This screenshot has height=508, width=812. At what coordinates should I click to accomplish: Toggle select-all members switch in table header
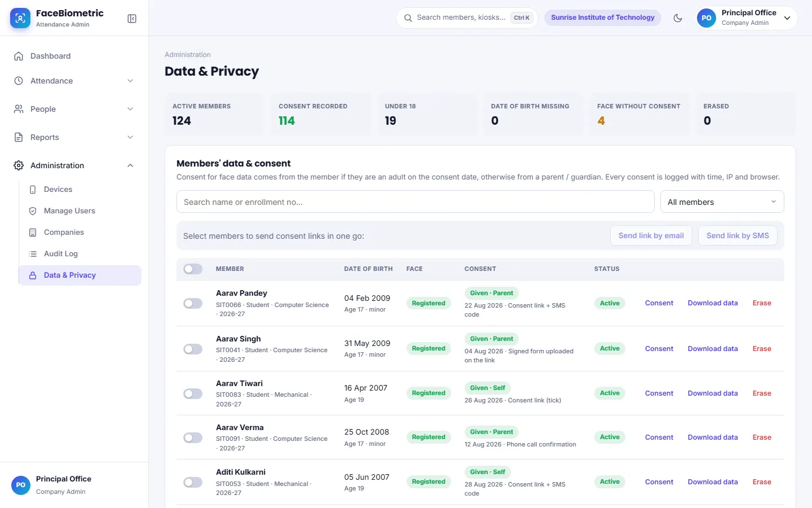[x=193, y=269]
